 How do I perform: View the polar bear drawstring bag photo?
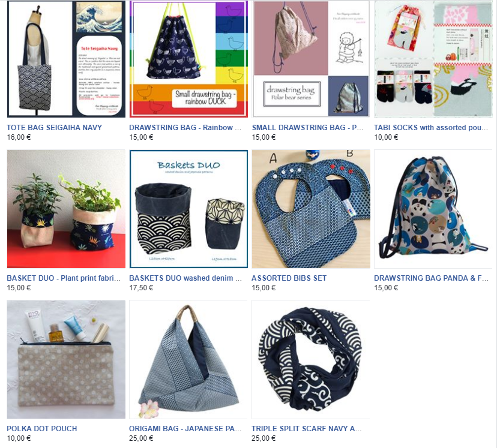pos(311,59)
